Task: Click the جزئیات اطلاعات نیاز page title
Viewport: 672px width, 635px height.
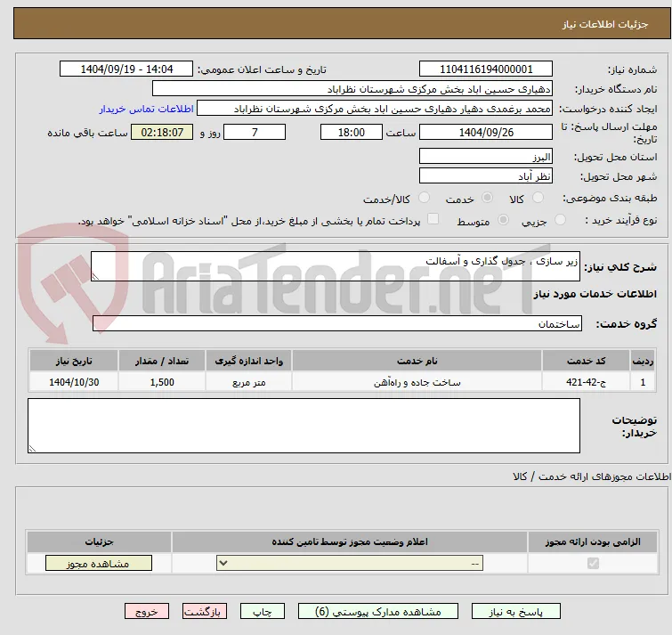Action: pos(605,24)
